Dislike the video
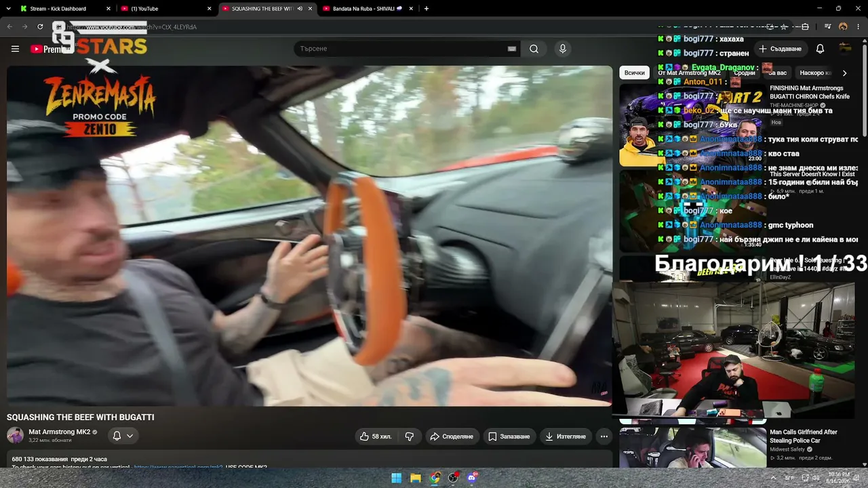 [410, 436]
